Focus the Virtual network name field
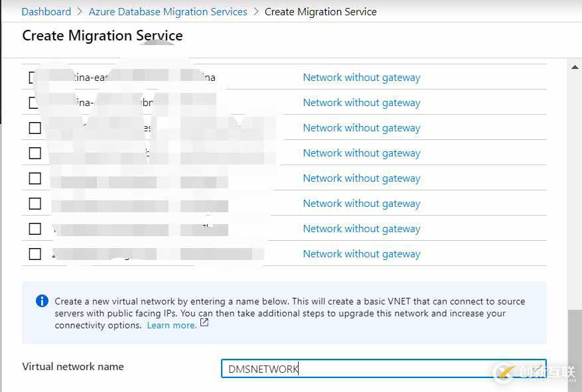582x392 pixels. coord(383,369)
